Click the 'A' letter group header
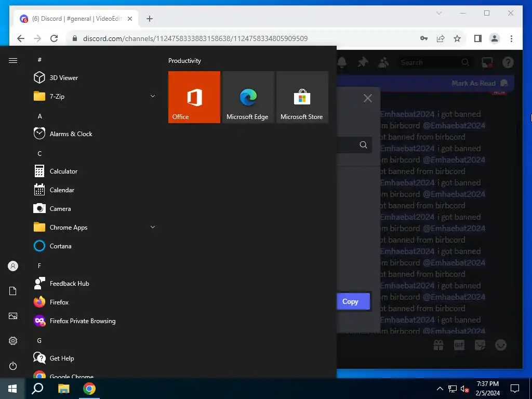Image resolution: width=532 pixels, height=399 pixels. click(39, 116)
